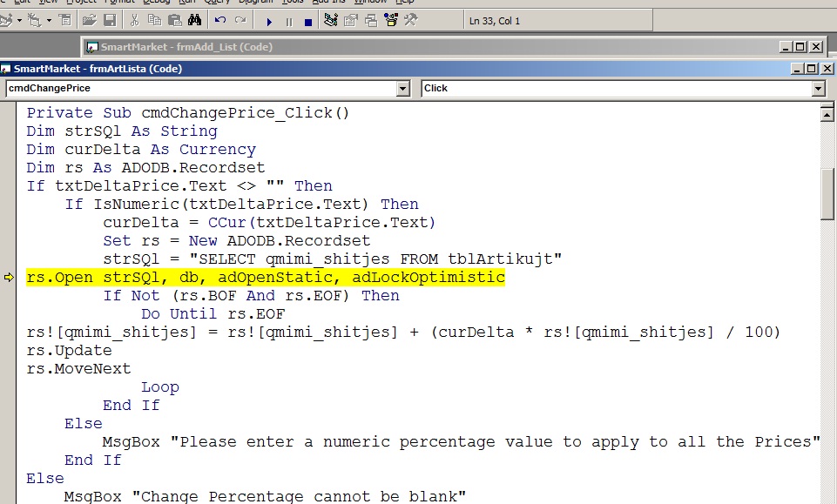The width and height of the screenshot is (837, 504).
Task: Open the Form Layout Window
Action: click(x=371, y=21)
